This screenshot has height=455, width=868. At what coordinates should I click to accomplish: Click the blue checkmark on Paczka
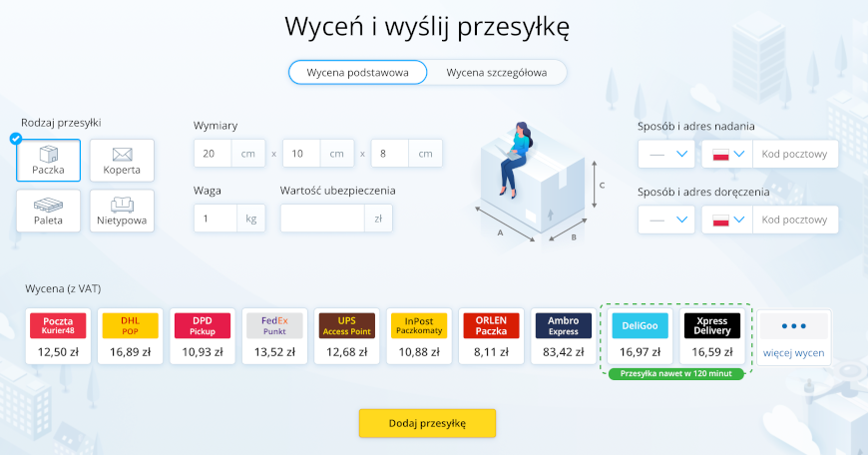pos(16,139)
